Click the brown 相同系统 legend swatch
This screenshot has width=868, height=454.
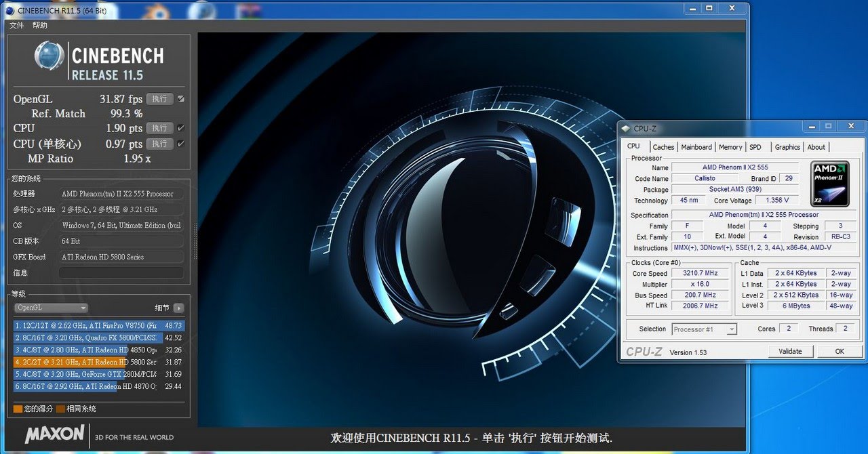[60, 409]
